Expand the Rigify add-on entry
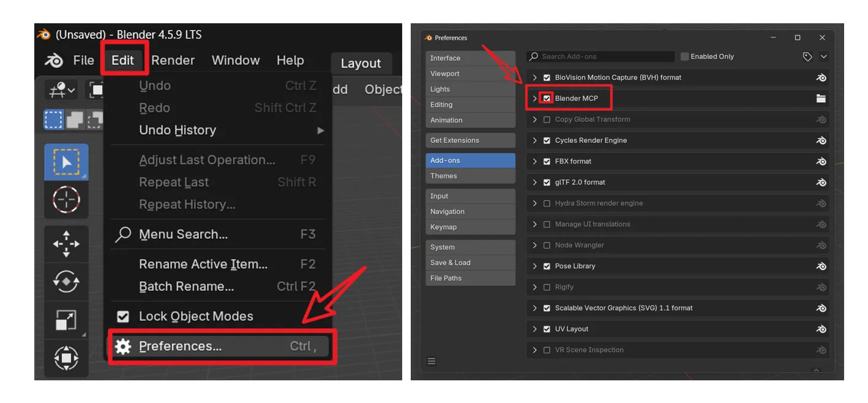Screen dimensions: 868x403 coord(534,287)
